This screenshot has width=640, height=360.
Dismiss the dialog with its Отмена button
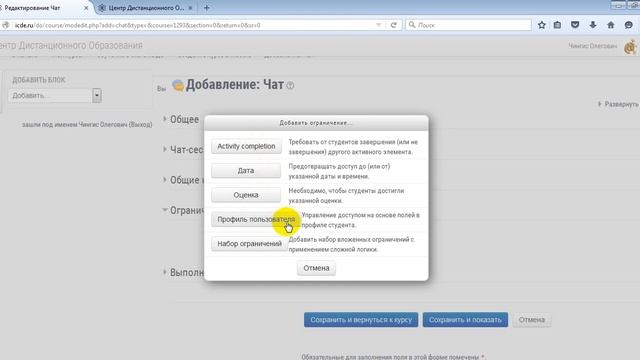click(316, 268)
